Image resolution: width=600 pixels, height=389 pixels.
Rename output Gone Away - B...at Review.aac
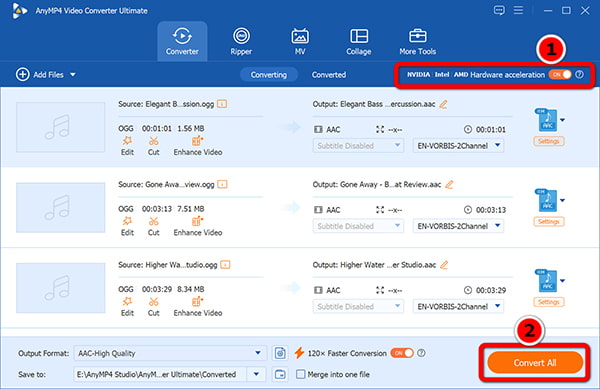point(449,184)
